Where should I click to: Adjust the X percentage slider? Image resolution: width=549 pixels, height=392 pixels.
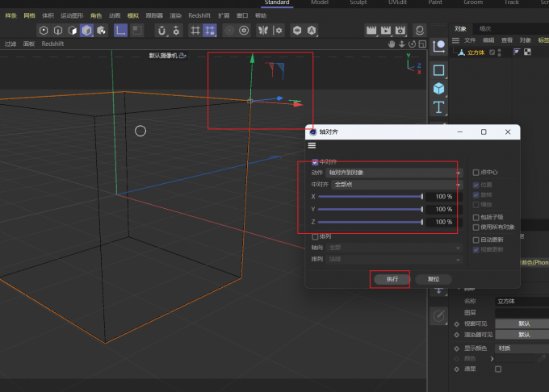(371, 197)
